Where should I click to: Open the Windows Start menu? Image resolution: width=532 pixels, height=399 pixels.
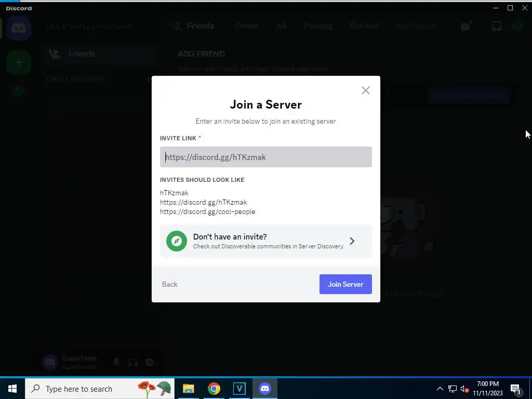click(x=12, y=389)
